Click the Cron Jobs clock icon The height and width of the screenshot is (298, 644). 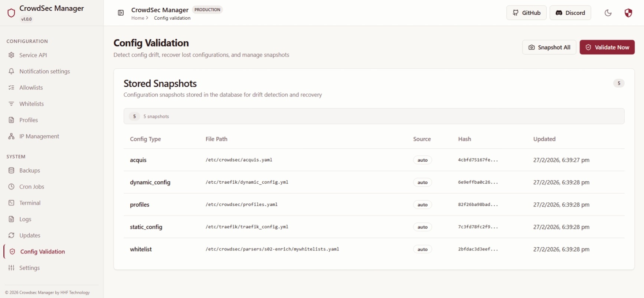tap(12, 187)
